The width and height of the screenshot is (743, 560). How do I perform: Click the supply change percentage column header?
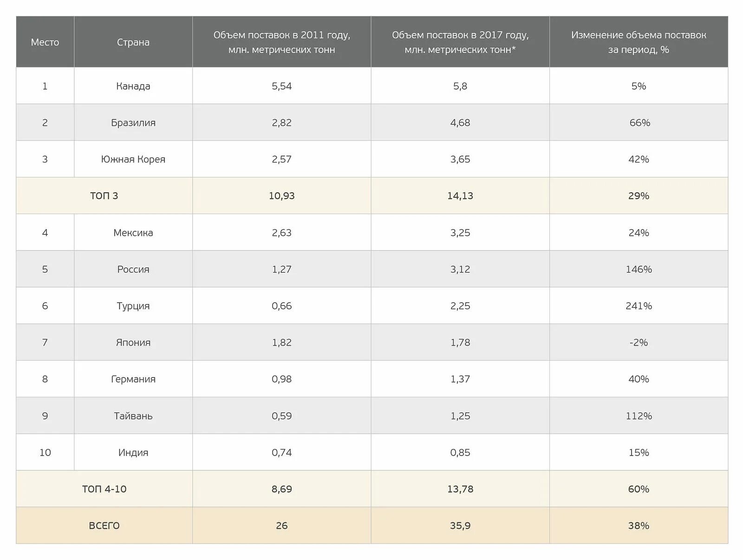639,42
